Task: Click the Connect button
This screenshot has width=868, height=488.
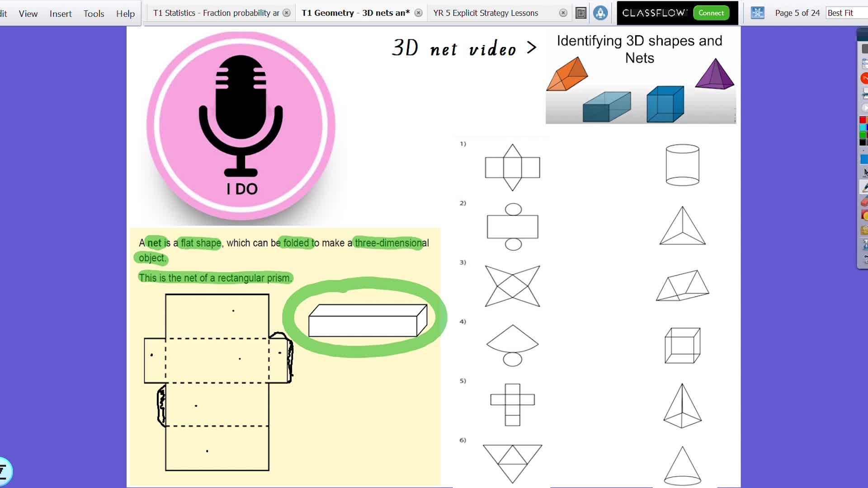Action: [711, 13]
